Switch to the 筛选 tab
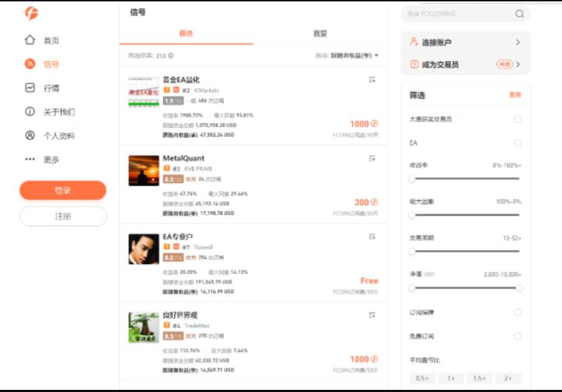 tap(186, 33)
